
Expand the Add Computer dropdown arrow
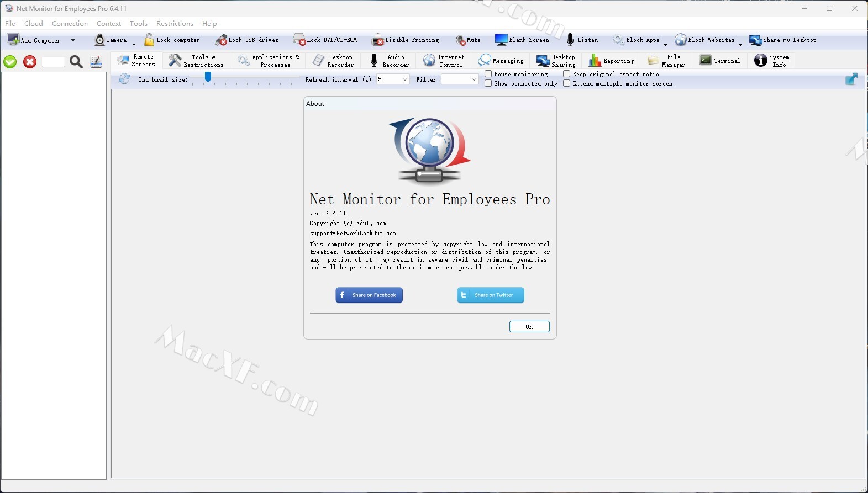[73, 40]
